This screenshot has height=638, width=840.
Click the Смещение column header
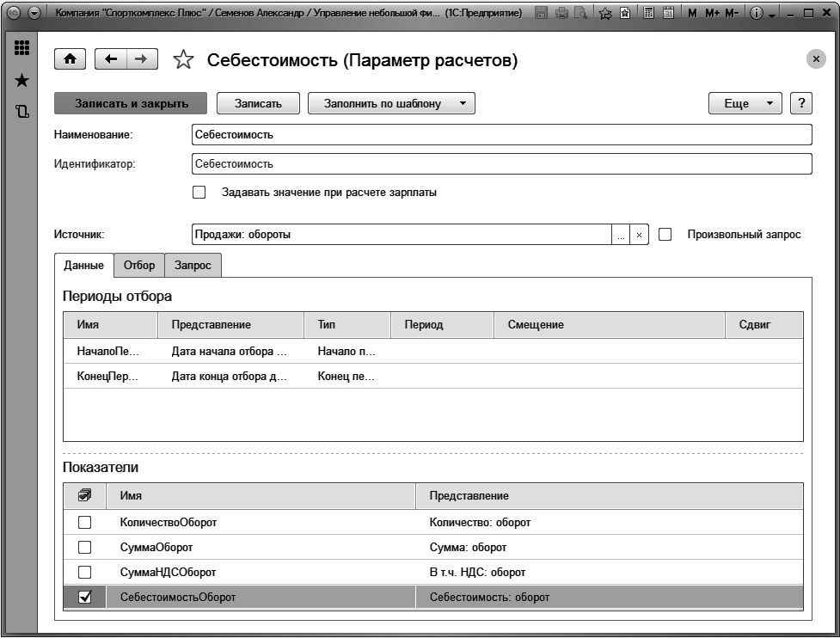point(609,325)
